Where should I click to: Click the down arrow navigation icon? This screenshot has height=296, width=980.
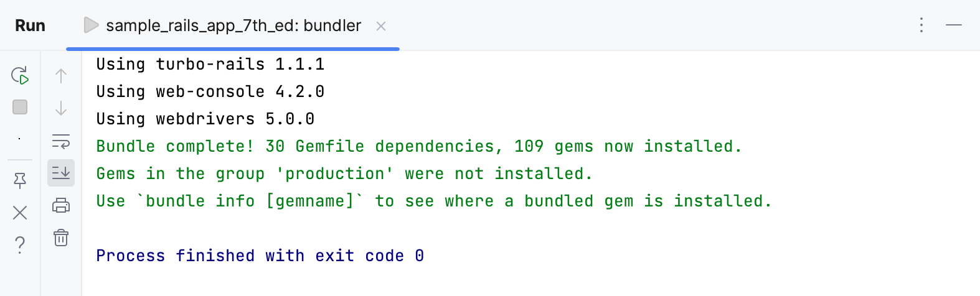click(x=61, y=108)
